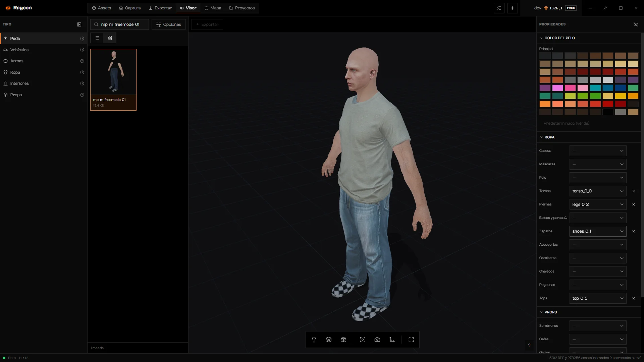Open the Máscaras dropdown
Screen dimensions: 644x362
click(598, 164)
